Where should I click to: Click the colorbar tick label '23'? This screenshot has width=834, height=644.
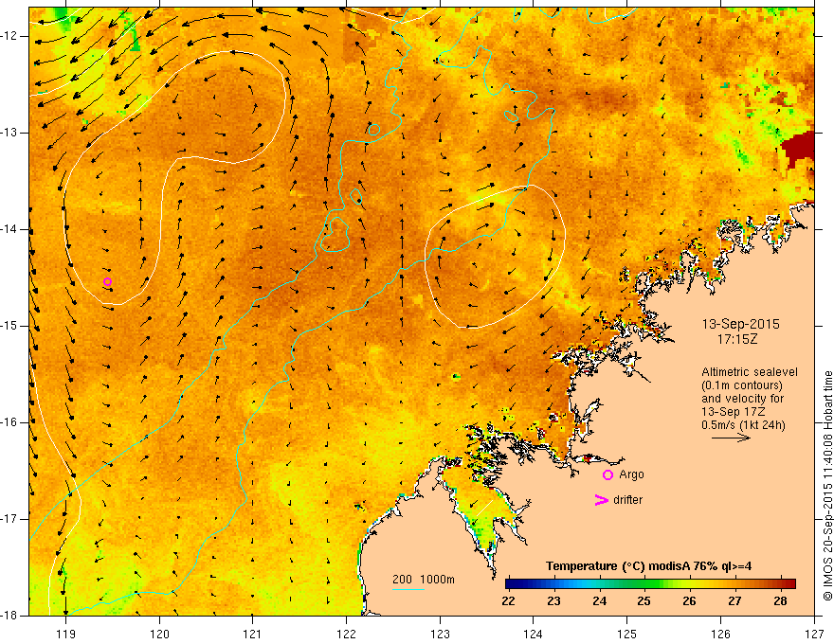pos(554,601)
